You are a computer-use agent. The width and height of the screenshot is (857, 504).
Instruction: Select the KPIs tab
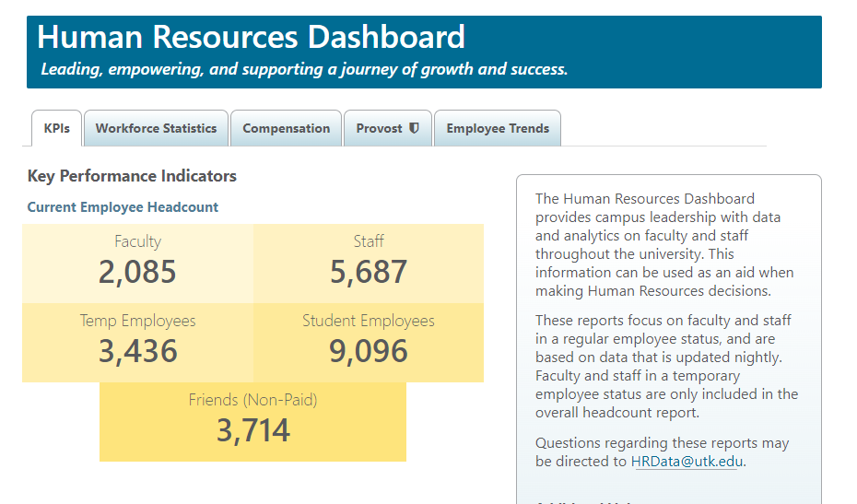point(56,128)
